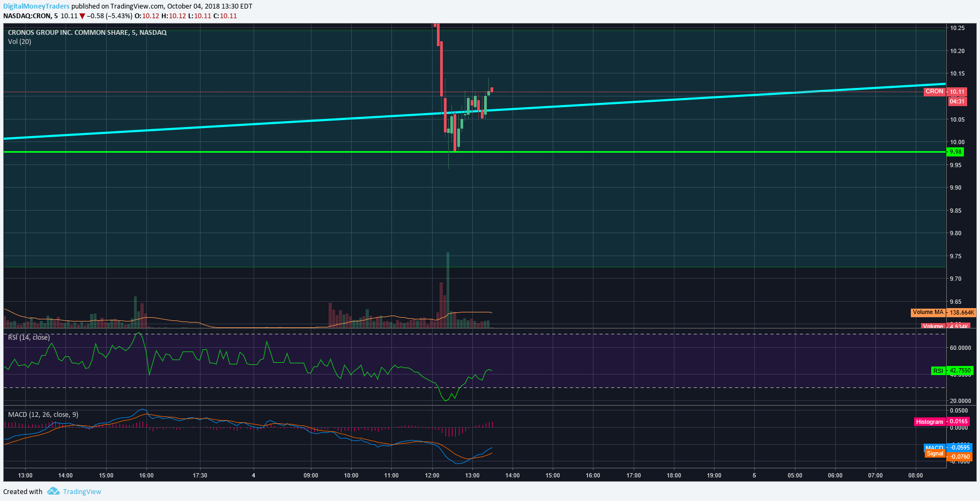Click the 42.7550 RSI value

pyautogui.click(x=960, y=371)
